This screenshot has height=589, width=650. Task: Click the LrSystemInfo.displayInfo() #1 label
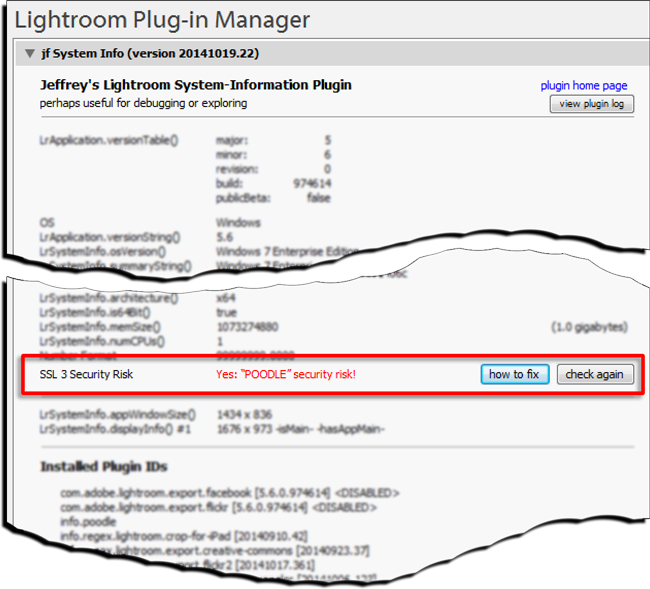(115, 429)
